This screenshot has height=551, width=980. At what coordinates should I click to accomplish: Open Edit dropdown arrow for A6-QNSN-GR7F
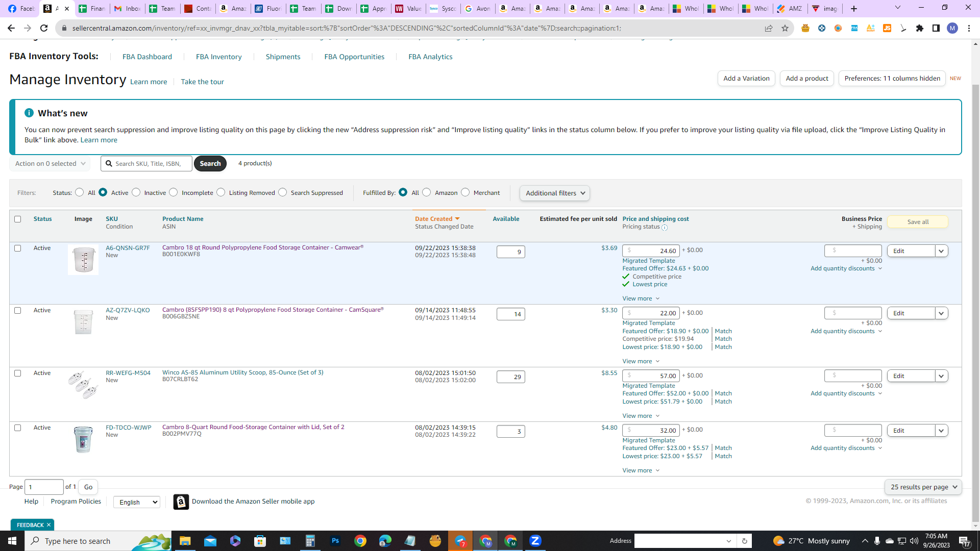coord(942,251)
